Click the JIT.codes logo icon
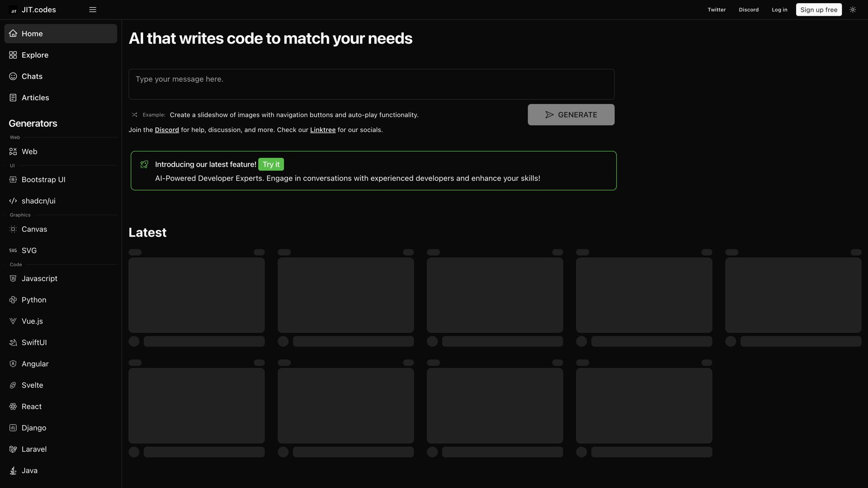This screenshot has width=868, height=488. click(x=13, y=10)
